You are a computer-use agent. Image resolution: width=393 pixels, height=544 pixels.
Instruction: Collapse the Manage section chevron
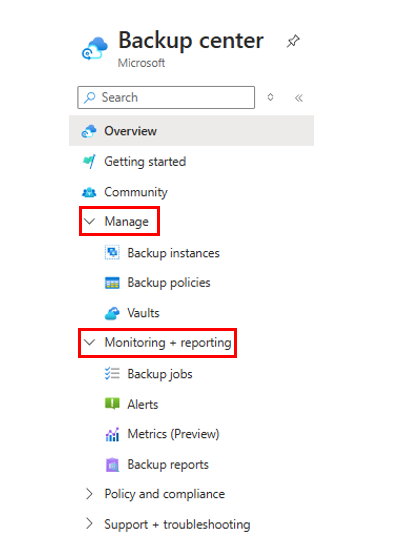(x=89, y=221)
